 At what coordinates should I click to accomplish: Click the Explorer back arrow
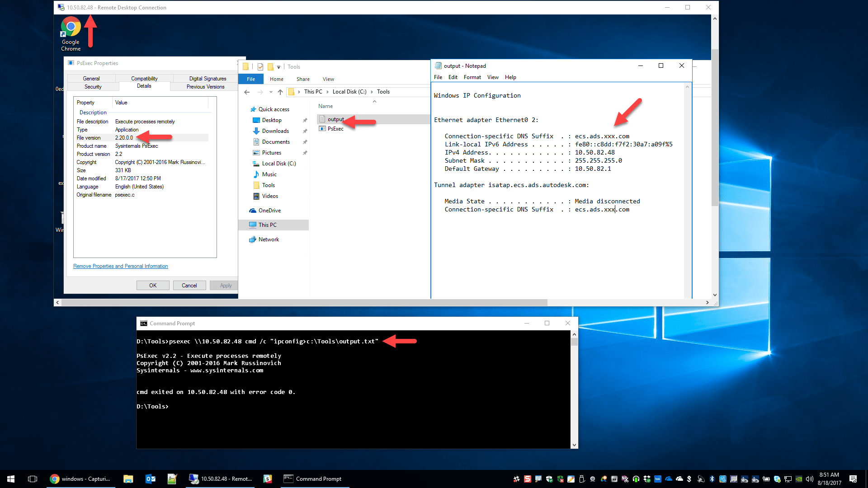coord(247,92)
